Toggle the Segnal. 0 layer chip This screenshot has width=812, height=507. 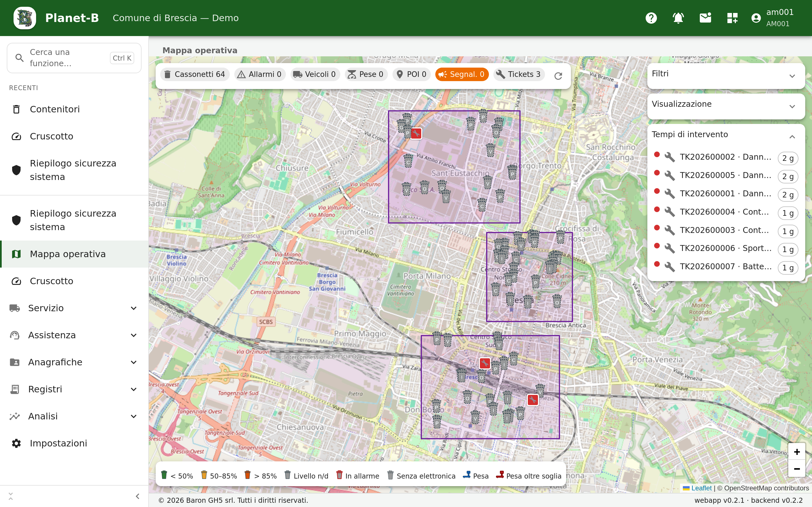462,74
